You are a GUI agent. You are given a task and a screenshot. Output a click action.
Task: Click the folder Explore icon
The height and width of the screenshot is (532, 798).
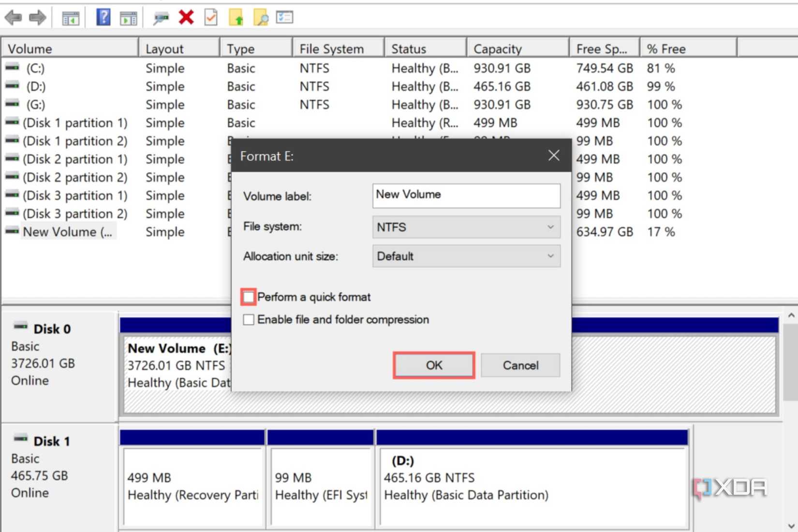pyautogui.click(x=261, y=17)
